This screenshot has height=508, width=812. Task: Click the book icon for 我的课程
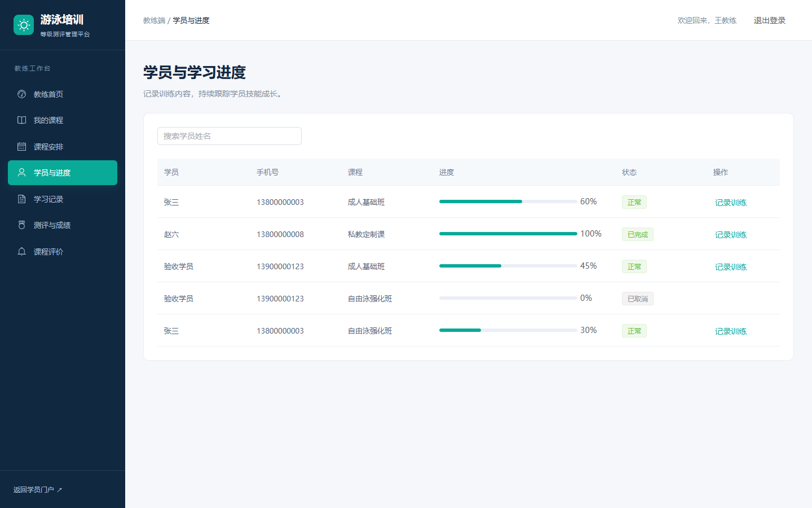(21, 120)
